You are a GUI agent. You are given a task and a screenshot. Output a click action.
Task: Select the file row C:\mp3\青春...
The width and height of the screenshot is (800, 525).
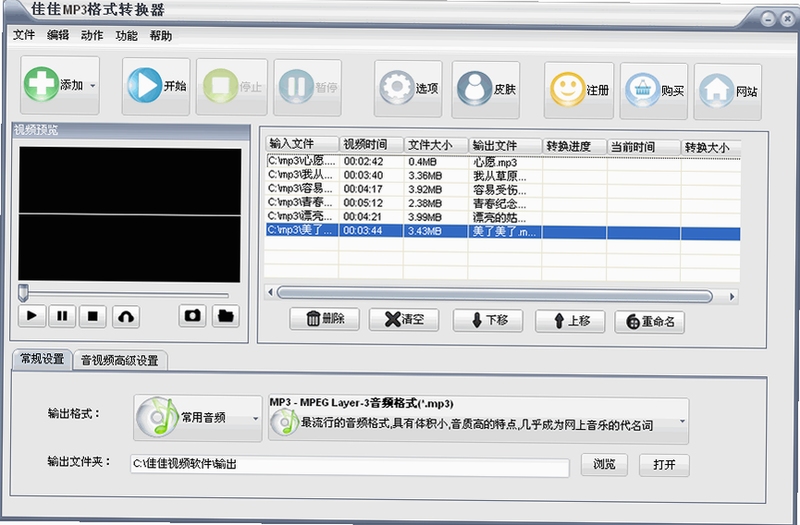(503, 204)
